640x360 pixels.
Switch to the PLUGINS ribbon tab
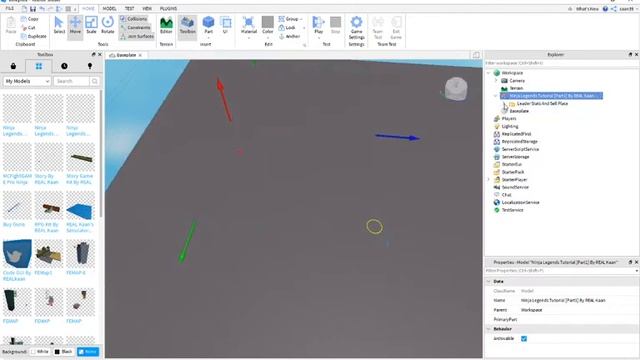click(168, 9)
